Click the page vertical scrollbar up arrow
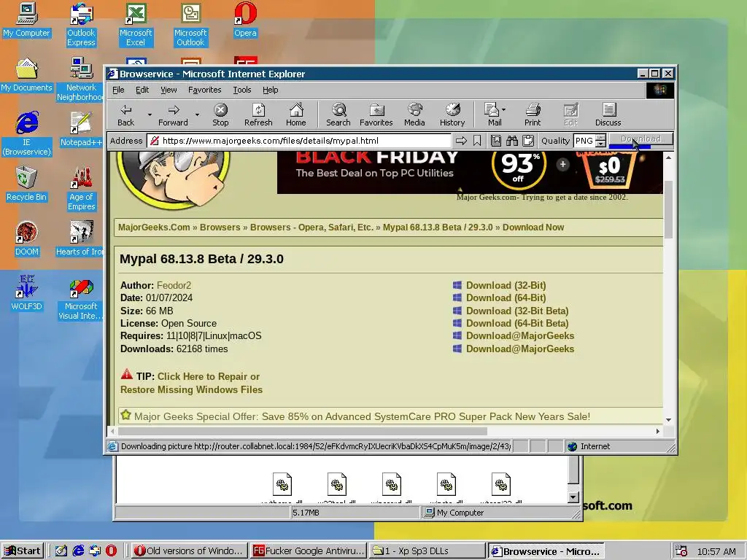This screenshot has height=560, width=747. tap(668, 157)
